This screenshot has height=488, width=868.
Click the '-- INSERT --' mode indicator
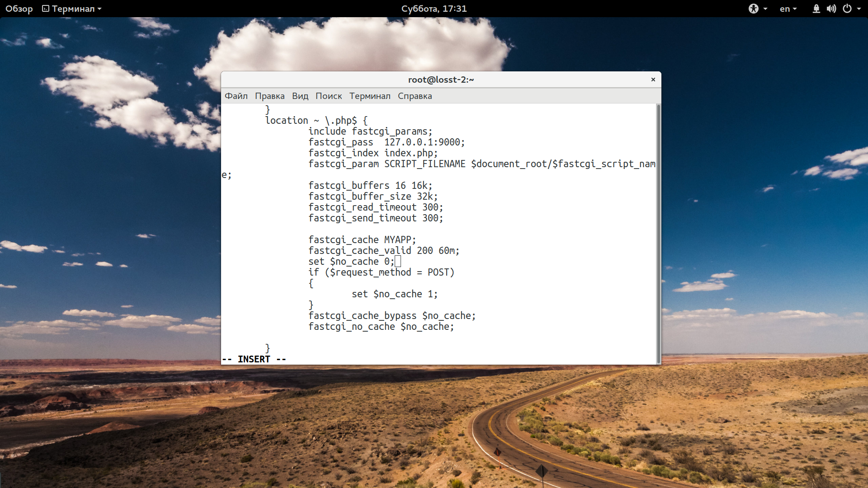click(x=254, y=359)
